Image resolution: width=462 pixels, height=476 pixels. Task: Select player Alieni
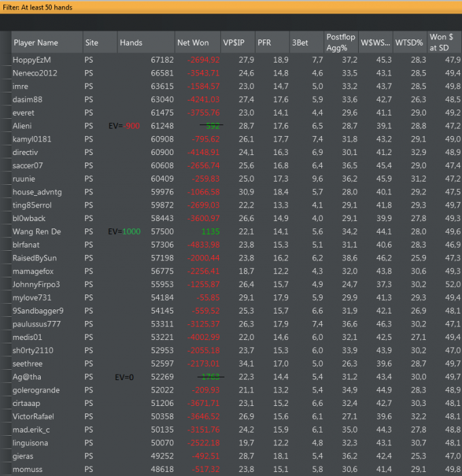coord(22,126)
